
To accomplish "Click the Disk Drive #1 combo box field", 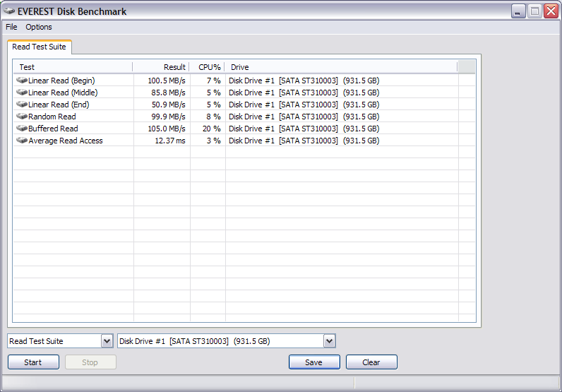I will point(227,341).
